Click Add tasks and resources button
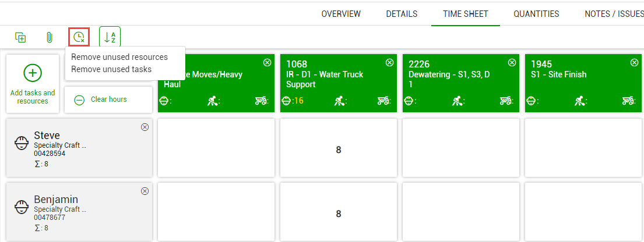The height and width of the screenshot is (242, 644). click(x=33, y=83)
